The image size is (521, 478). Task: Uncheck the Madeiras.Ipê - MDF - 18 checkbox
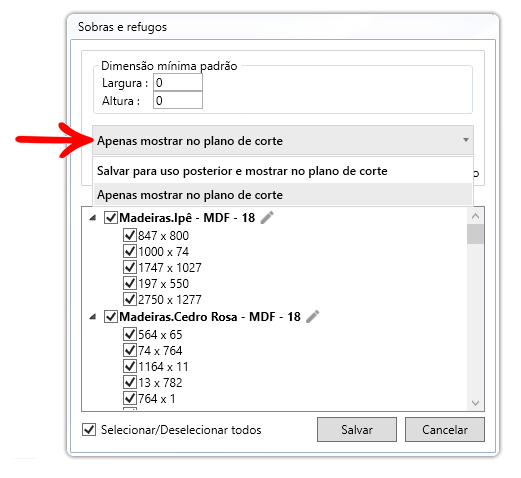111,218
